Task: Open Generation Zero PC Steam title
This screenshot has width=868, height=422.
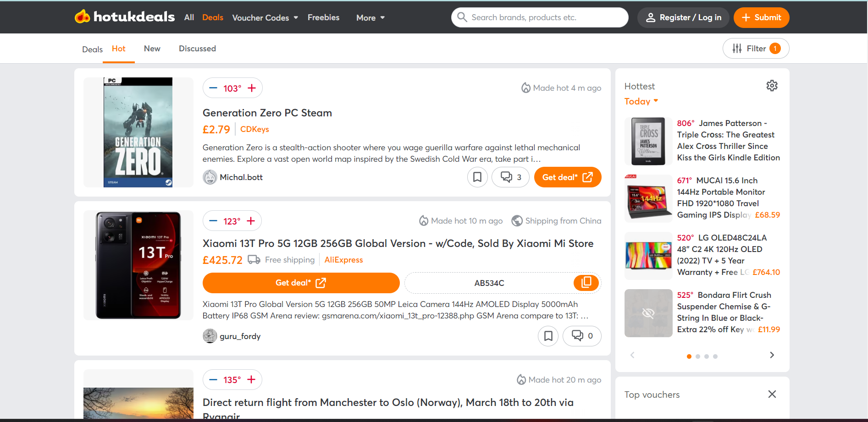Action: pyautogui.click(x=267, y=113)
